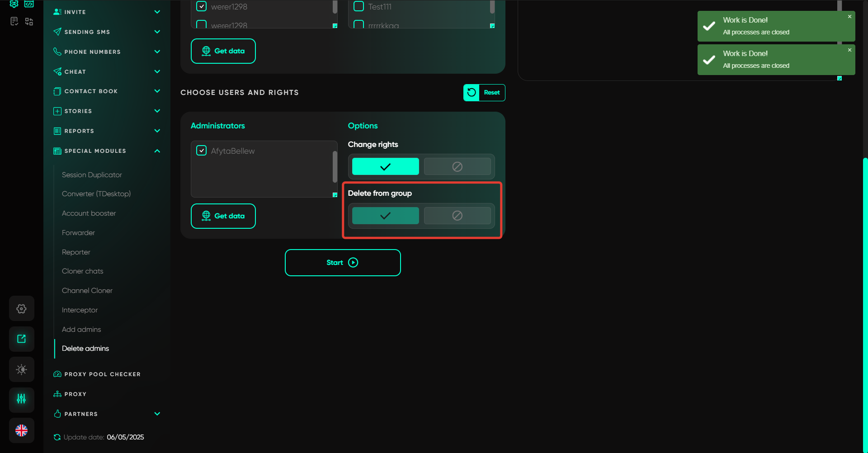Expand the Contact Book menu chevron
The image size is (868, 453).
[157, 91]
